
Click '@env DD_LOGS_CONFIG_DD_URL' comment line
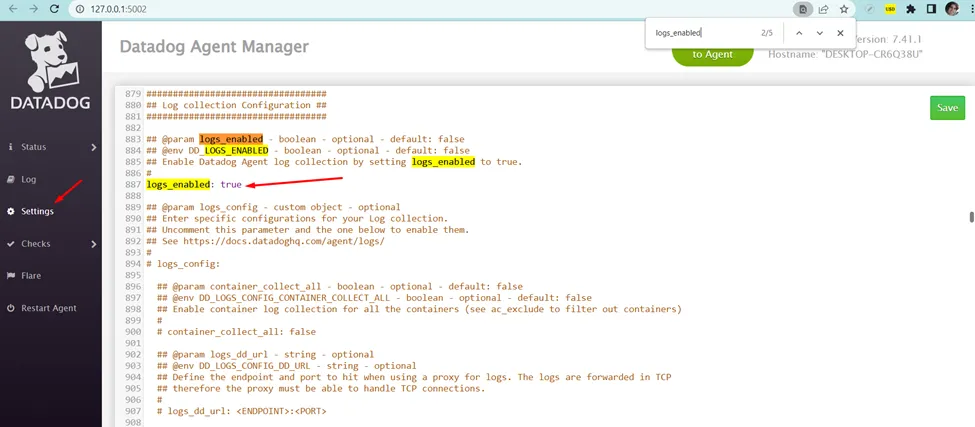[x=287, y=365]
